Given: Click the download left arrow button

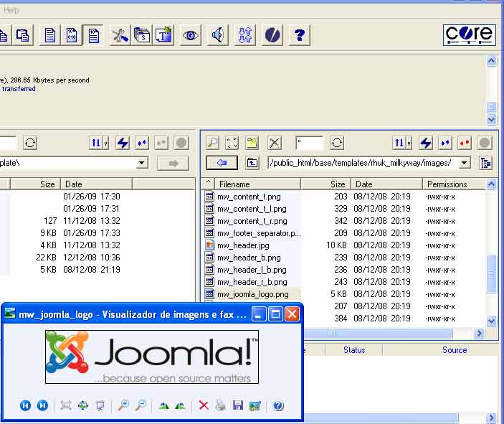Looking at the screenshot, I should pyautogui.click(x=222, y=163).
